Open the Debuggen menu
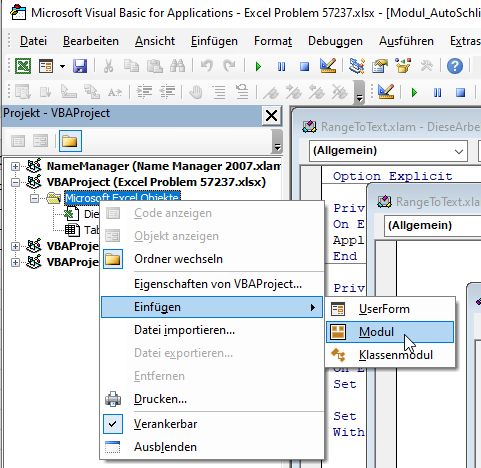 (x=335, y=41)
